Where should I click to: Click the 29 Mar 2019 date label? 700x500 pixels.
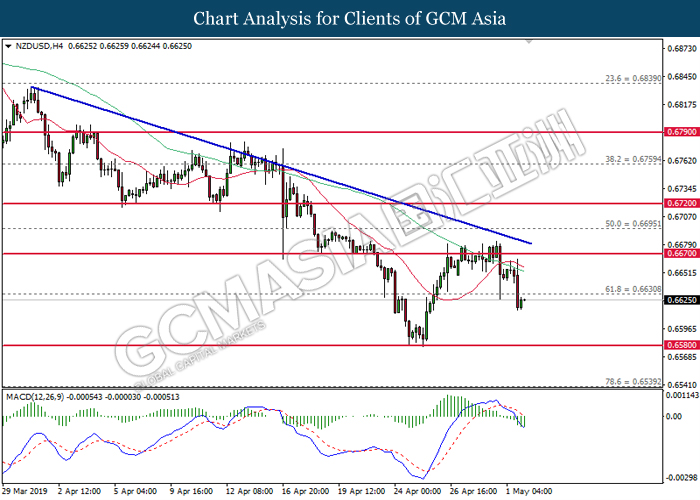tap(26, 492)
